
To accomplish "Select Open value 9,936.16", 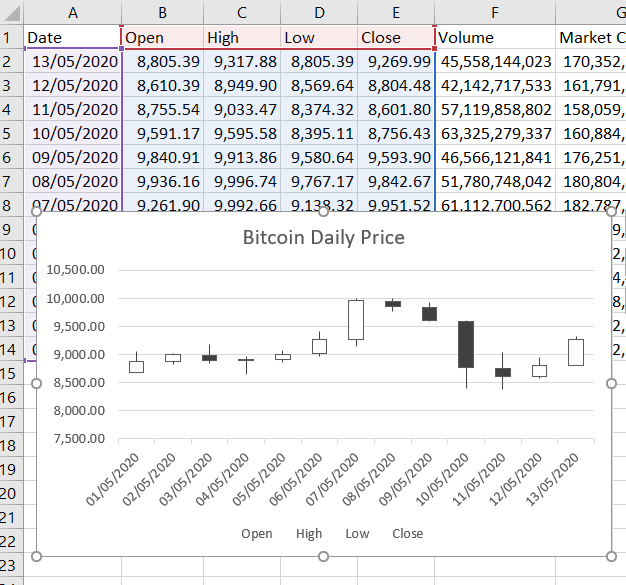I will pos(162,181).
